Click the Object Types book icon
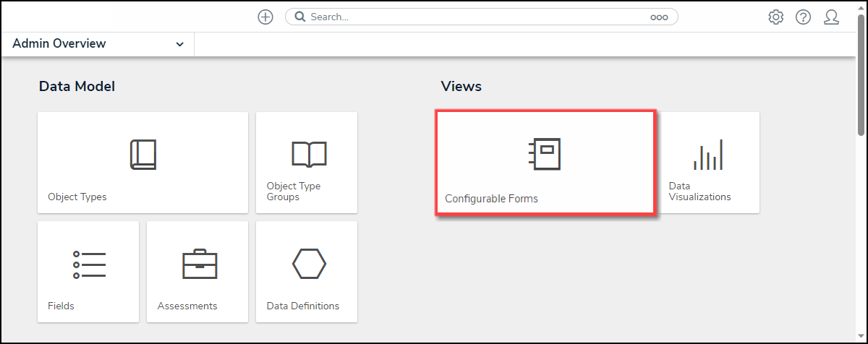 tap(142, 155)
